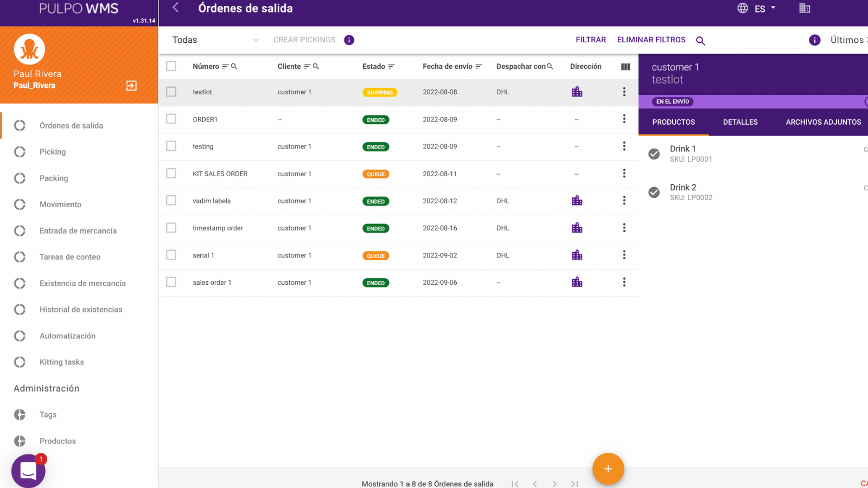The height and width of the screenshot is (488, 868).
Task: Check the vadim labels row checkbox
Action: tap(171, 200)
